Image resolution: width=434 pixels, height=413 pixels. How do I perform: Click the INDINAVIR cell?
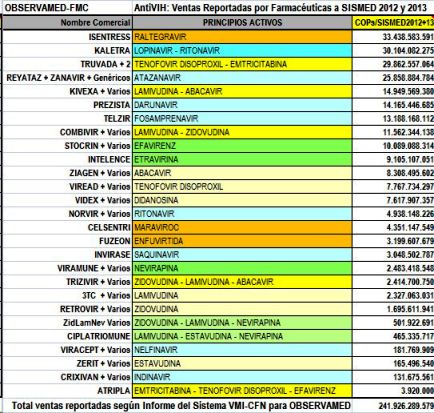[242, 377]
